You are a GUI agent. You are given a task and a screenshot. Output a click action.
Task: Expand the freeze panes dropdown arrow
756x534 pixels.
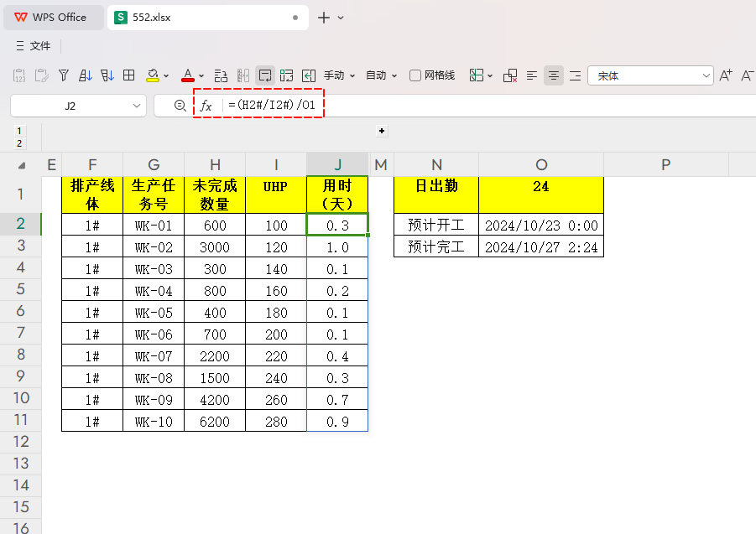click(490, 76)
